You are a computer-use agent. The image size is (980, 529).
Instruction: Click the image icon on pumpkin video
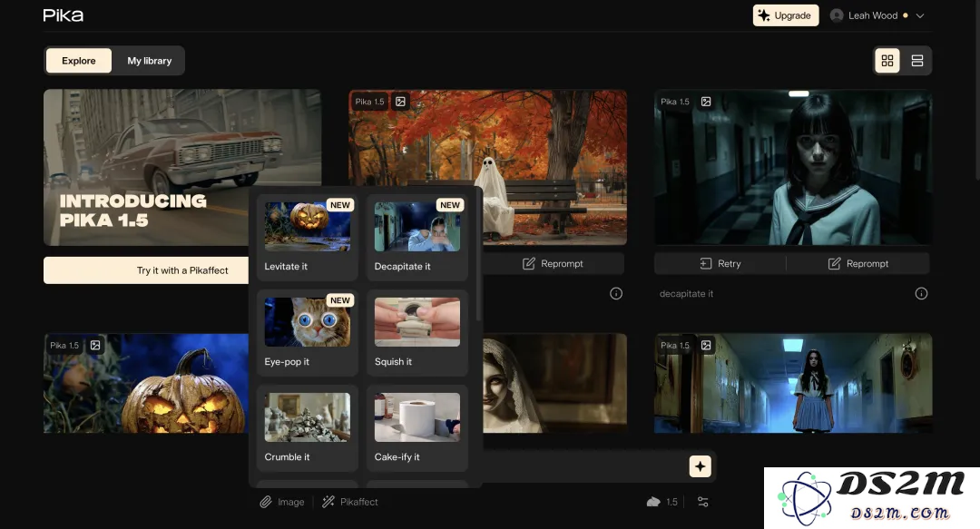coord(95,345)
